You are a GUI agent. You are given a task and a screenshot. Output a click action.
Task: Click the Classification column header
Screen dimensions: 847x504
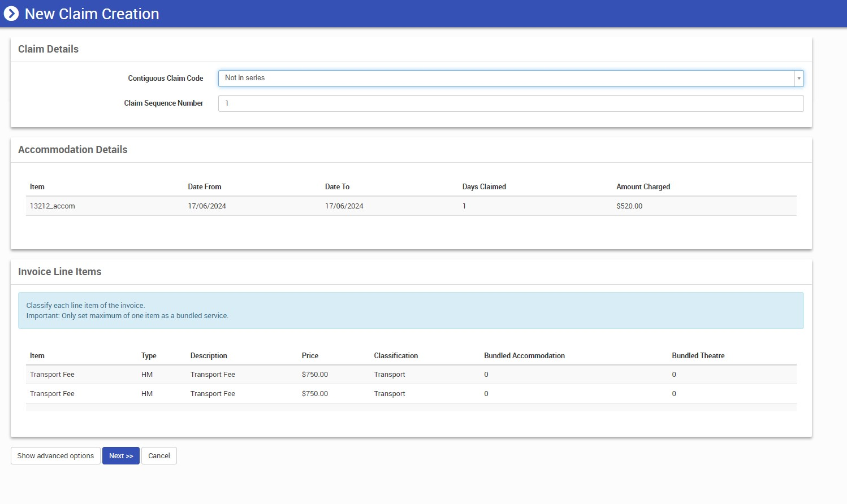pyautogui.click(x=396, y=356)
